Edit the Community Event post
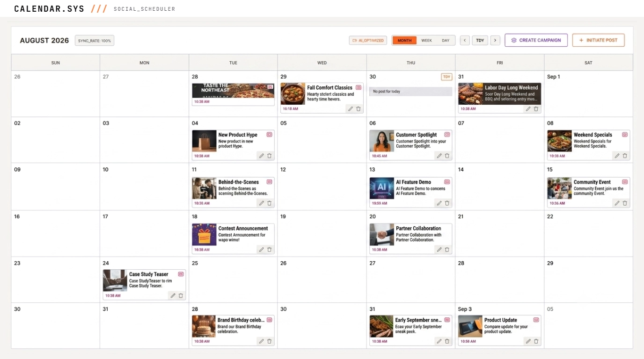644x359 pixels. click(x=617, y=203)
